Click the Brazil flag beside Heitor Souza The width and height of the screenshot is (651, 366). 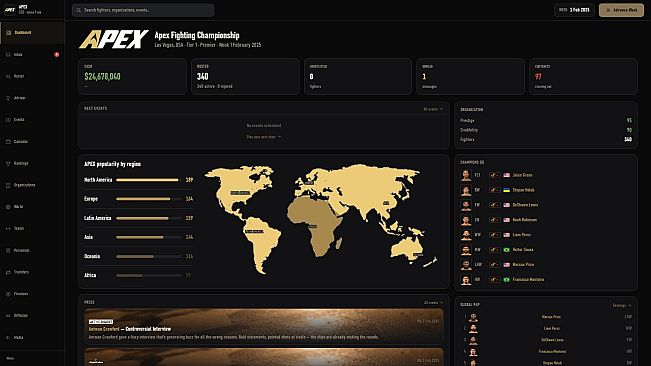(x=507, y=250)
